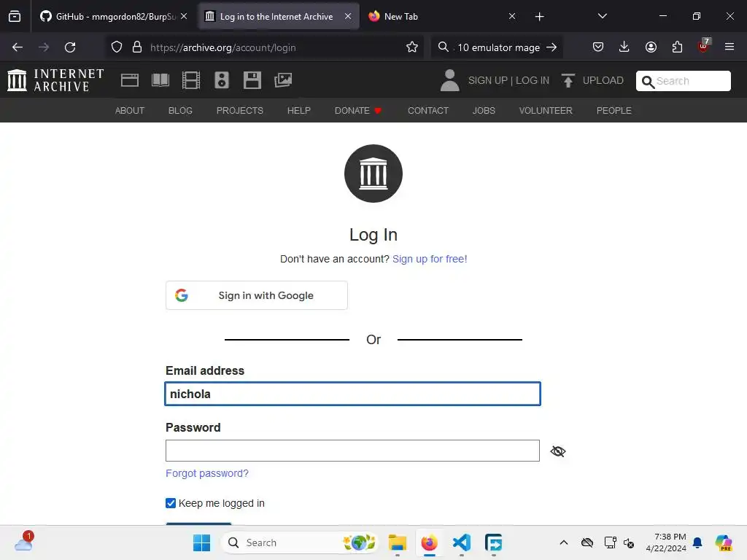Focus the Email address field

(352, 394)
